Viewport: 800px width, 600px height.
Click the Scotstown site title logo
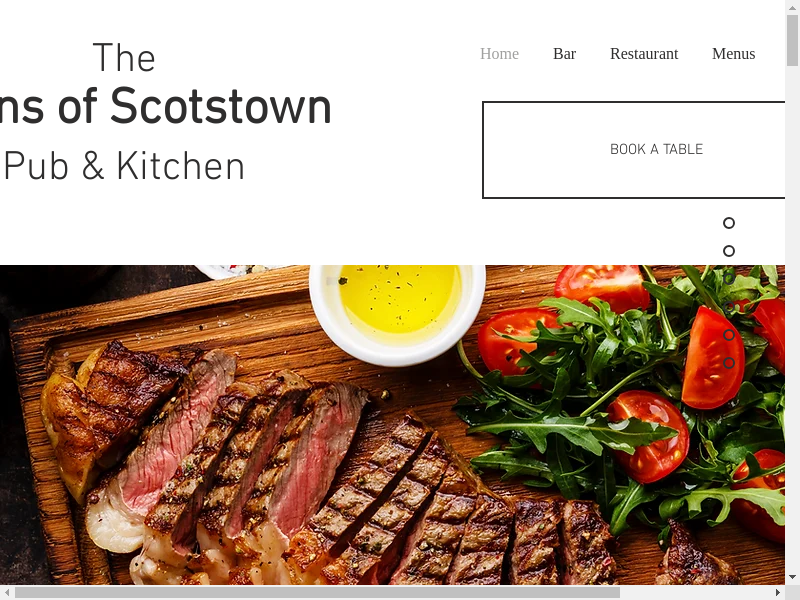click(x=166, y=106)
